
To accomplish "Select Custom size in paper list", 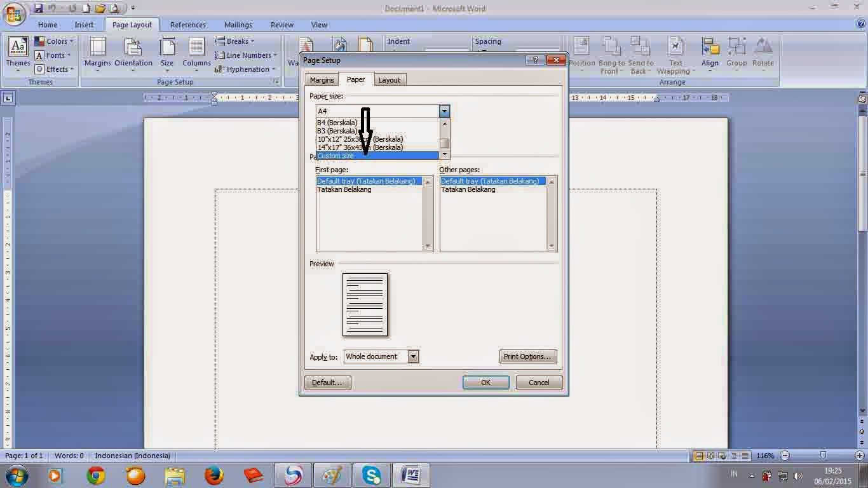I will [x=377, y=156].
